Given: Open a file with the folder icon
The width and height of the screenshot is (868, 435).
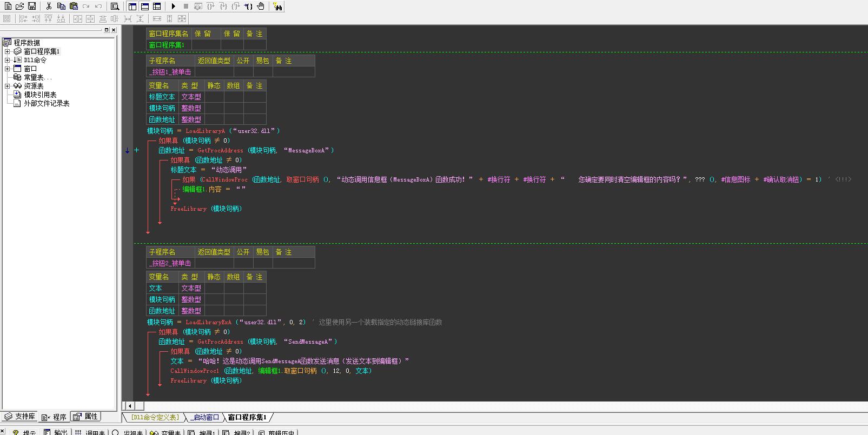Looking at the screenshot, I should pyautogui.click(x=19, y=6).
